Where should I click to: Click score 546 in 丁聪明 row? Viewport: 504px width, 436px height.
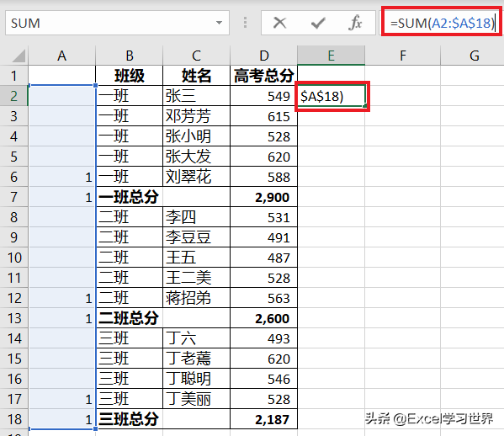coord(263,379)
